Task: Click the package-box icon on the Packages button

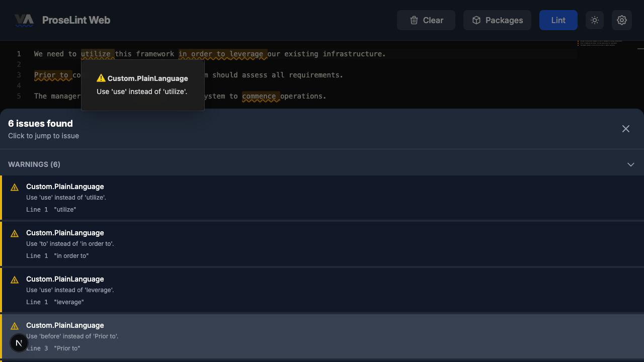Action: tap(476, 20)
